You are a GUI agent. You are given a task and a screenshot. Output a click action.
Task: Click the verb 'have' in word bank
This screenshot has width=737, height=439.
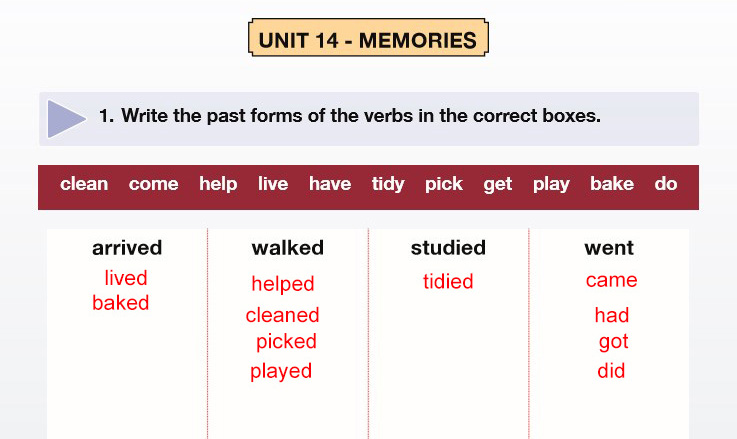tap(330, 184)
